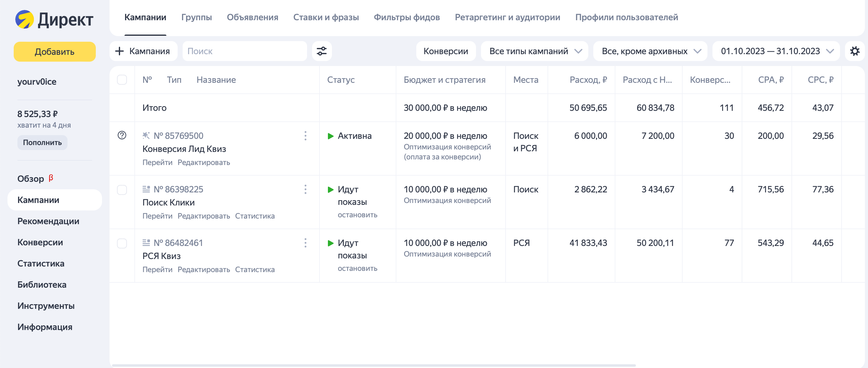Open three-dot menu for РСЯ Квиз
868x368 pixels.
coord(305,243)
